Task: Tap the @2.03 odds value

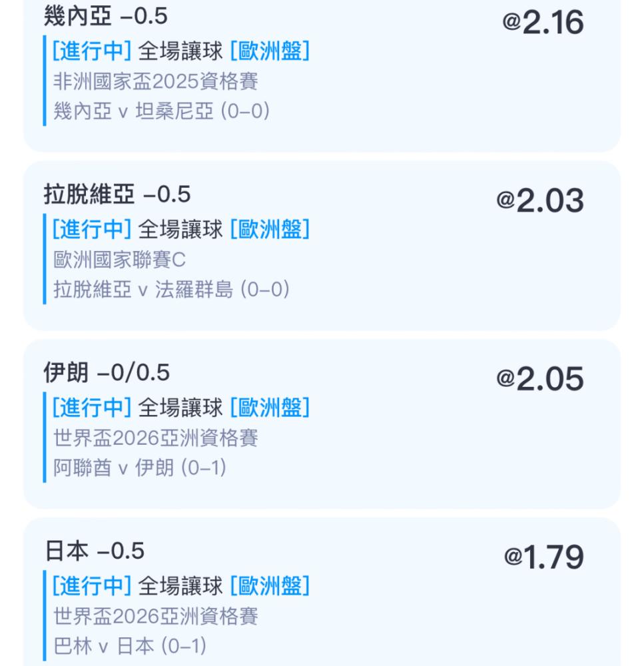Action: (539, 200)
